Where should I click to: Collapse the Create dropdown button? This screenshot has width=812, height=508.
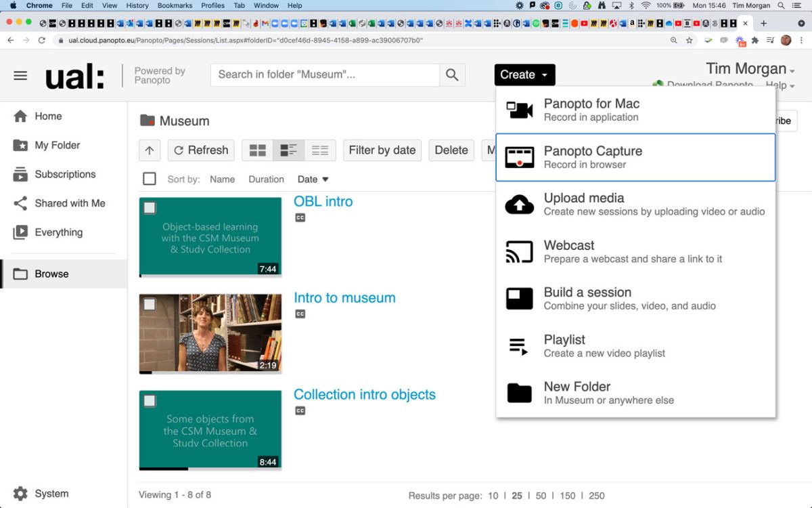click(x=524, y=75)
